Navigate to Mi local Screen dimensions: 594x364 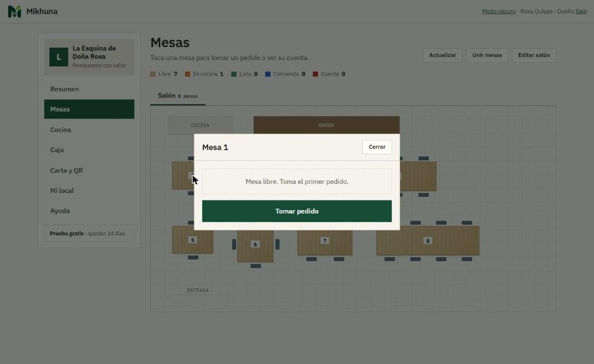point(89,190)
